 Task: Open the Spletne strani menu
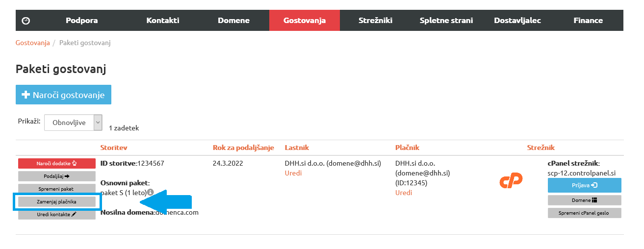(x=446, y=21)
